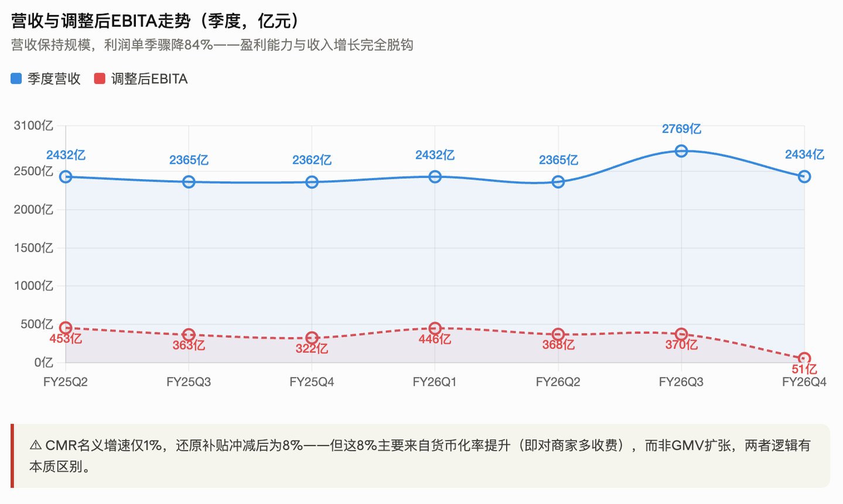Pick the red EBITA marker at FY26Q3

pos(681,334)
